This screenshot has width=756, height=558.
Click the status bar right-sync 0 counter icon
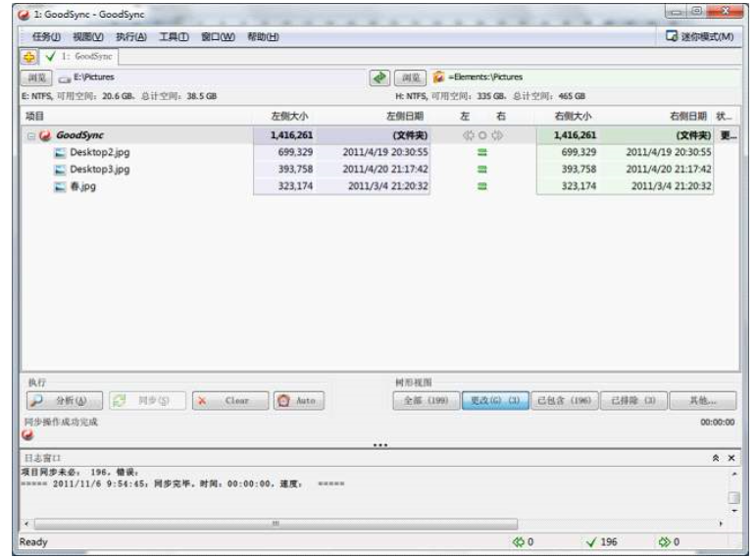[x=665, y=542]
